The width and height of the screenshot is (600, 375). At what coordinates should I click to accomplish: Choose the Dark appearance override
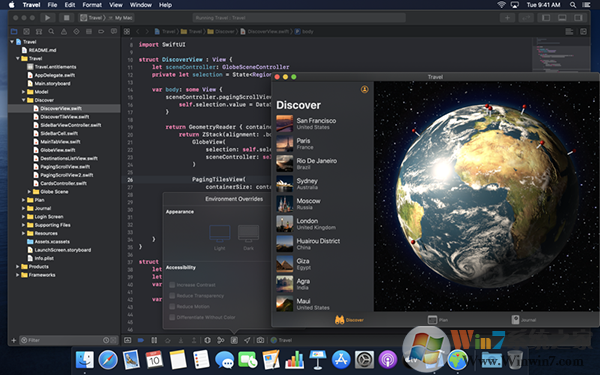click(x=248, y=237)
